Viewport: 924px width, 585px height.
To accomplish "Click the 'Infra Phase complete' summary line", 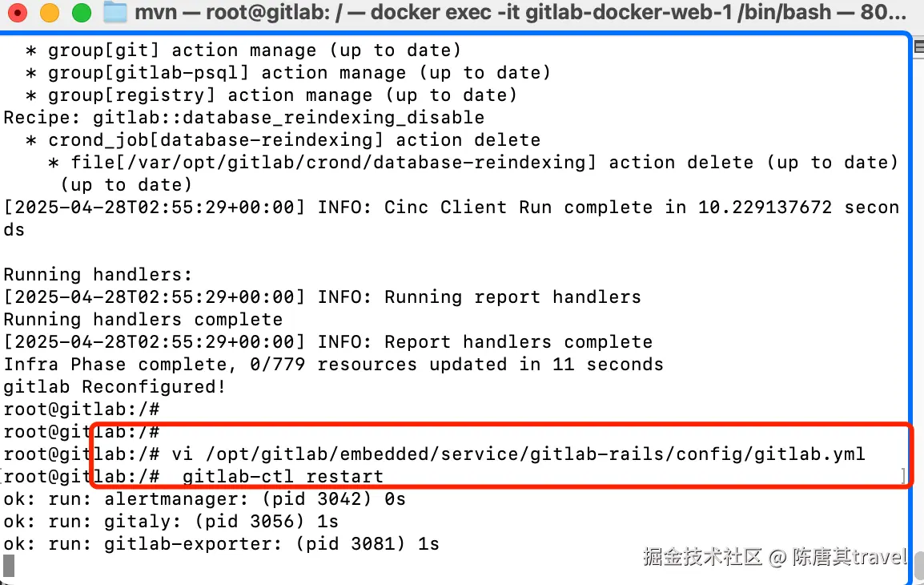I will 334,365.
